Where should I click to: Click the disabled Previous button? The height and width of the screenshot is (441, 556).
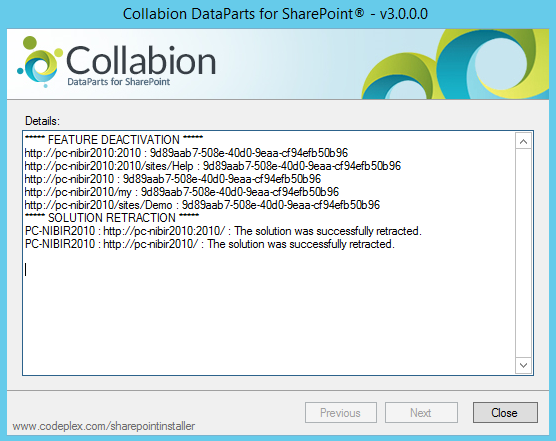coord(340,413)
